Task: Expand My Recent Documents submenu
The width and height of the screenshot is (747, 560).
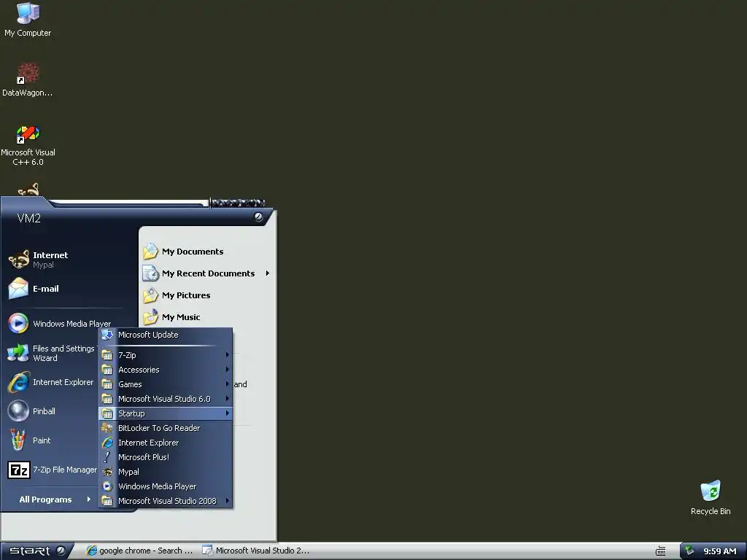Action: [x=206, y=273]
